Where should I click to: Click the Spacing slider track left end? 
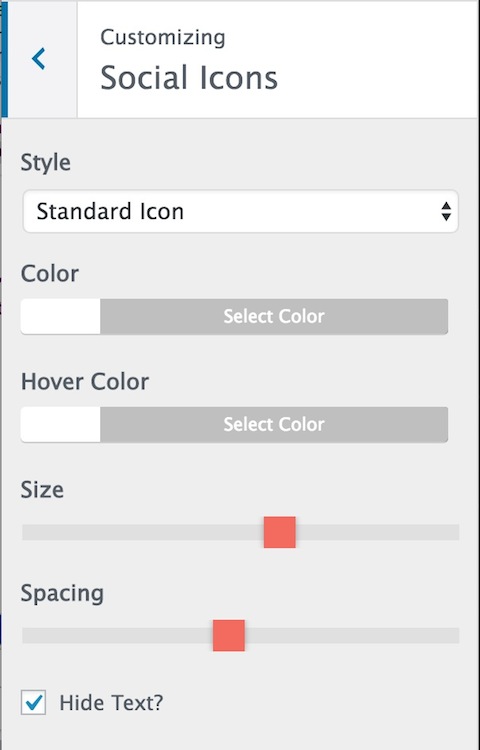tap(29, 635)
